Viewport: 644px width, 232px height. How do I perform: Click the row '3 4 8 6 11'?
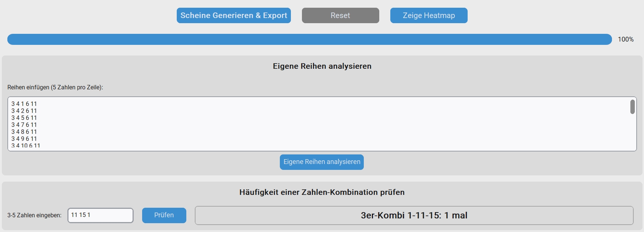coord(24,132)
